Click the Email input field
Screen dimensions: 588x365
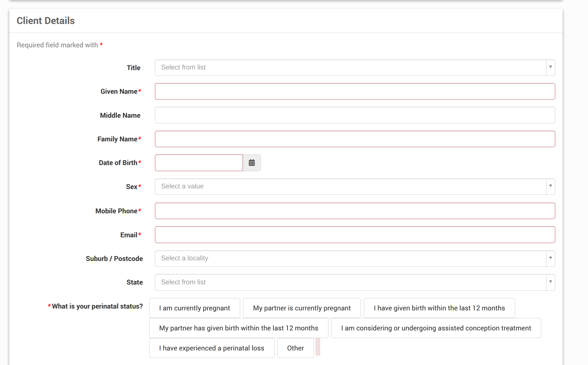[x=355, y=235]
